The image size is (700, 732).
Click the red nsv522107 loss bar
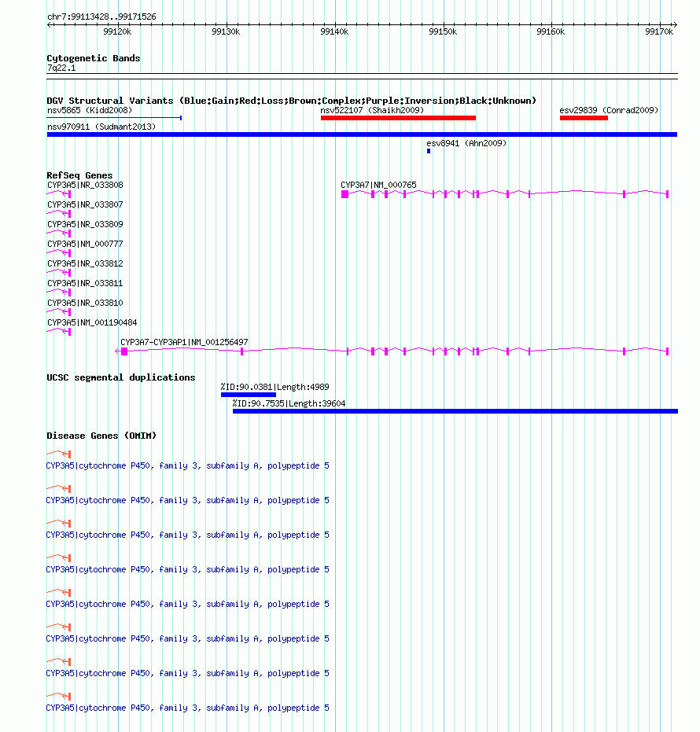click(398, 118)
